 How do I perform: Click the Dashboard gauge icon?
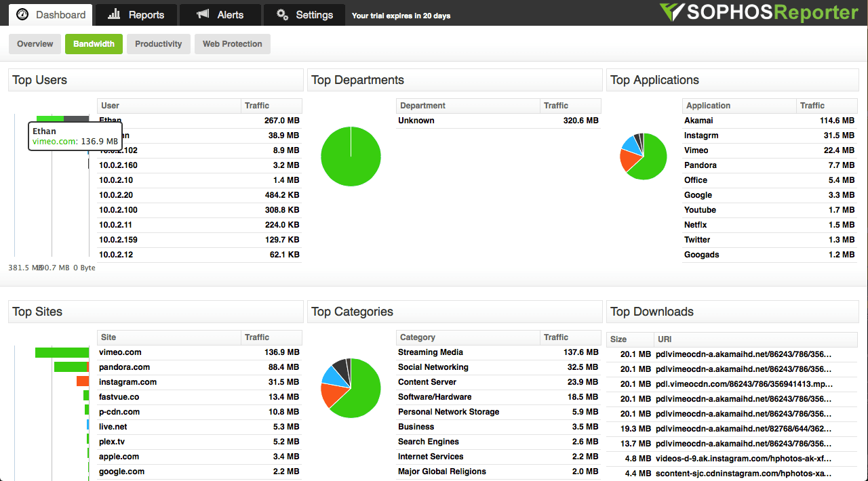tap(22, 14)
